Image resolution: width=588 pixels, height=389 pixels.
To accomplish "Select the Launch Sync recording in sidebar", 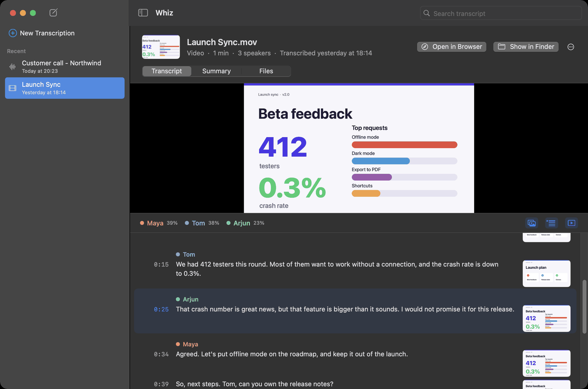I will pos(65,88).
